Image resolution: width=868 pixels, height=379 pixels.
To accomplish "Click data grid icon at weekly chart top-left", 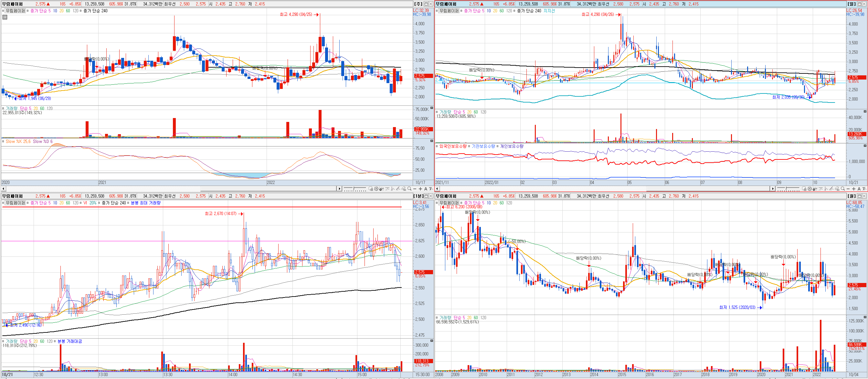I will pyautogui.click(x=5, y=17).
